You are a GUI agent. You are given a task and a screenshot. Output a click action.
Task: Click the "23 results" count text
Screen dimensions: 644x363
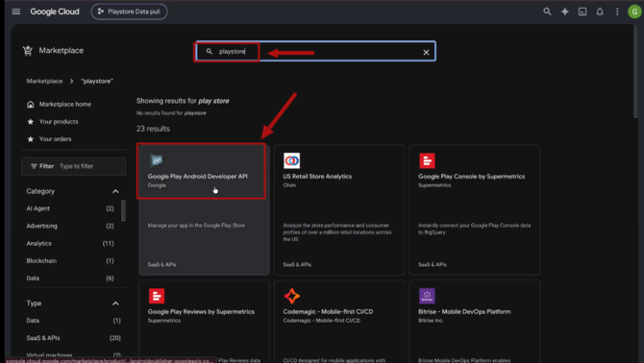click(x=153, y=129)
